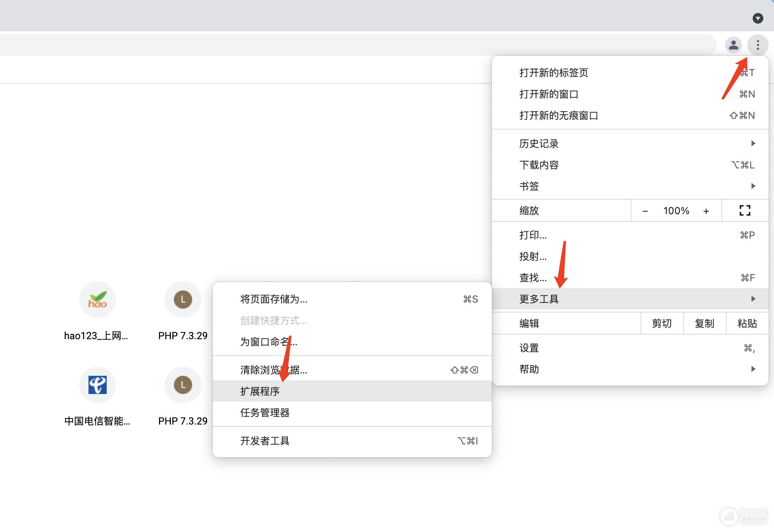Select 扩展程序 in the submenu

click(x=260, y=391)
